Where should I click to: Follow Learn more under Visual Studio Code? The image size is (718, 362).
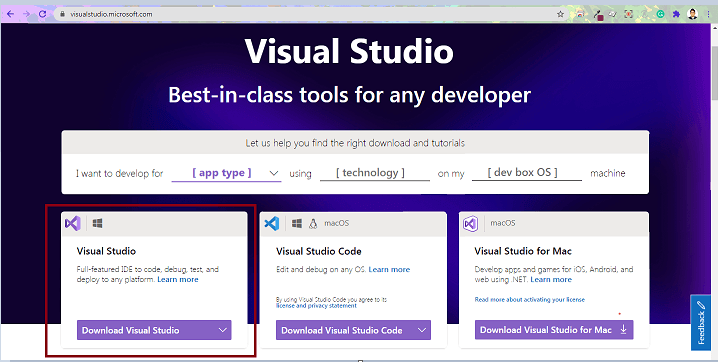389,269
